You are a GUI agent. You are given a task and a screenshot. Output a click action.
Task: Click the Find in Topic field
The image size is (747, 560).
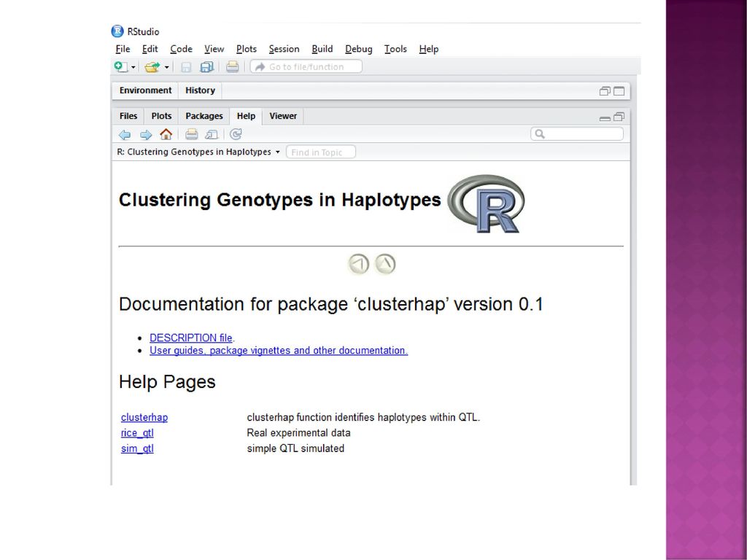pyautogui.click(x=321, y=152)
